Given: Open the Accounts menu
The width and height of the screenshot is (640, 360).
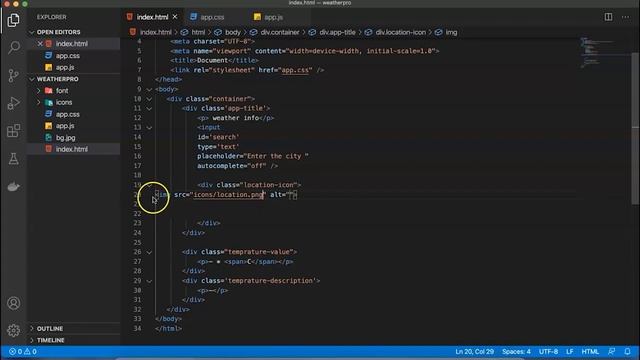Looking at the screenshot, I should point(13,303).
